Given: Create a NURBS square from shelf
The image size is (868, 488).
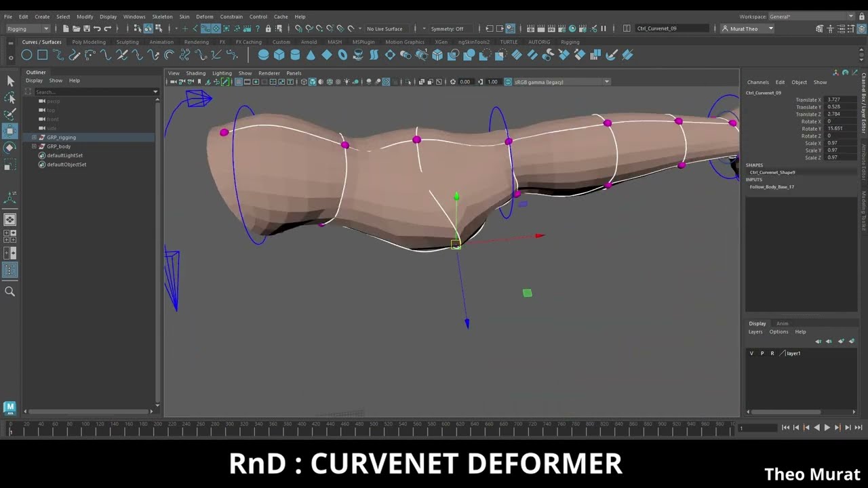Looking at the screenshot, I should click(42, 55).
